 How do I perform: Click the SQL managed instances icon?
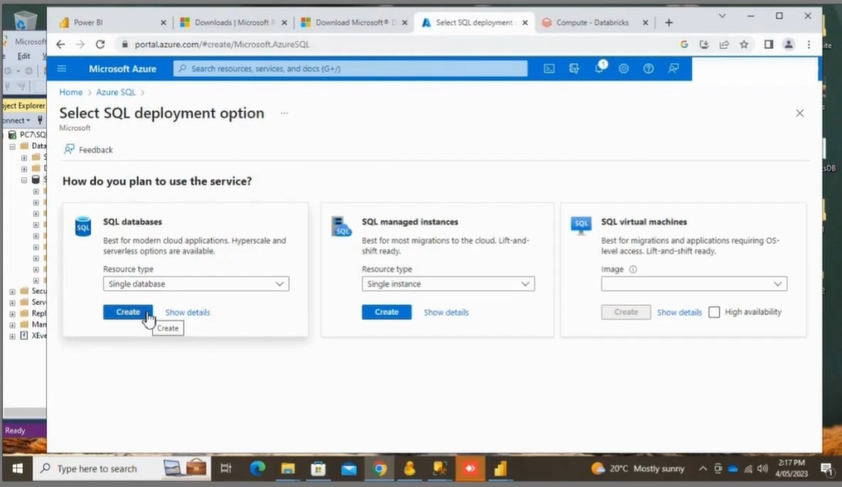coord(341,227)
